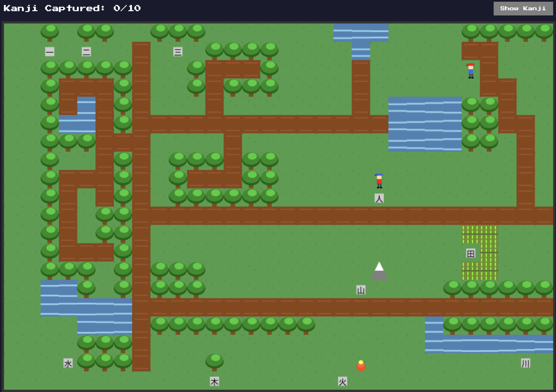556x392 pixels.
Task: Click the campfire flame sprite
Action: click(361, 365)
